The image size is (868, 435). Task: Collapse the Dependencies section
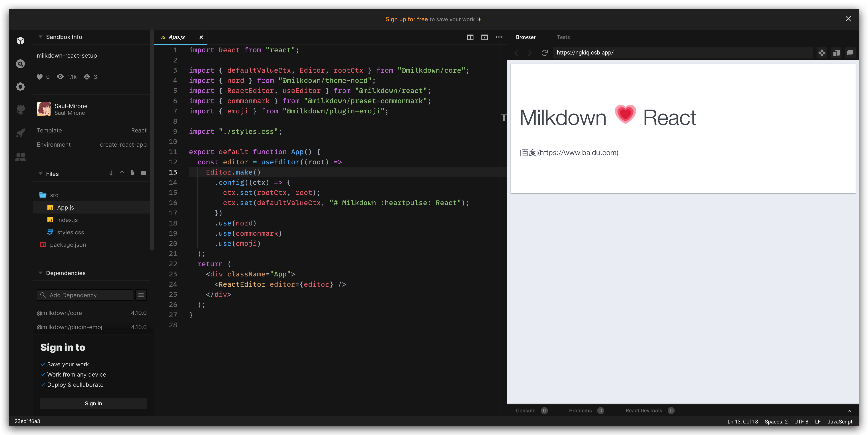coord(40,273)
